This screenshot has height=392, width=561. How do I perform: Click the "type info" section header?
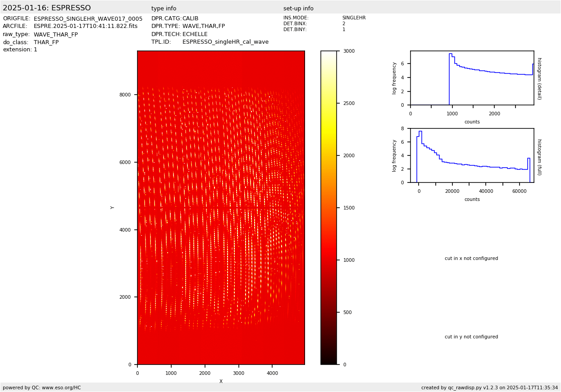[x=164, y=9]
